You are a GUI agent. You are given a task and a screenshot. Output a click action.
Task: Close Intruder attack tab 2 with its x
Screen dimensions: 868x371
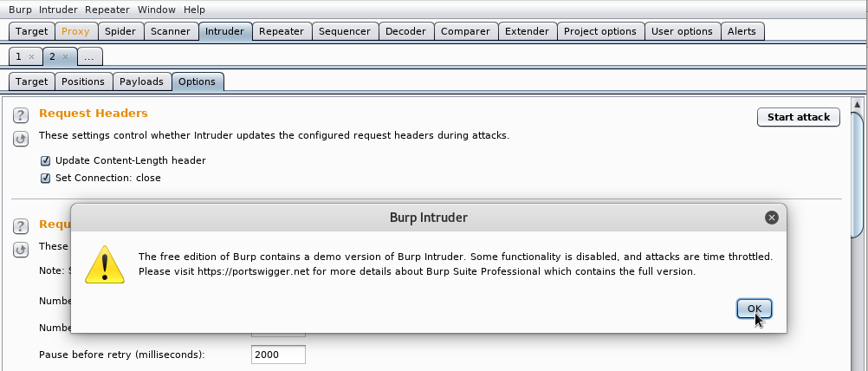pos(65,56)
